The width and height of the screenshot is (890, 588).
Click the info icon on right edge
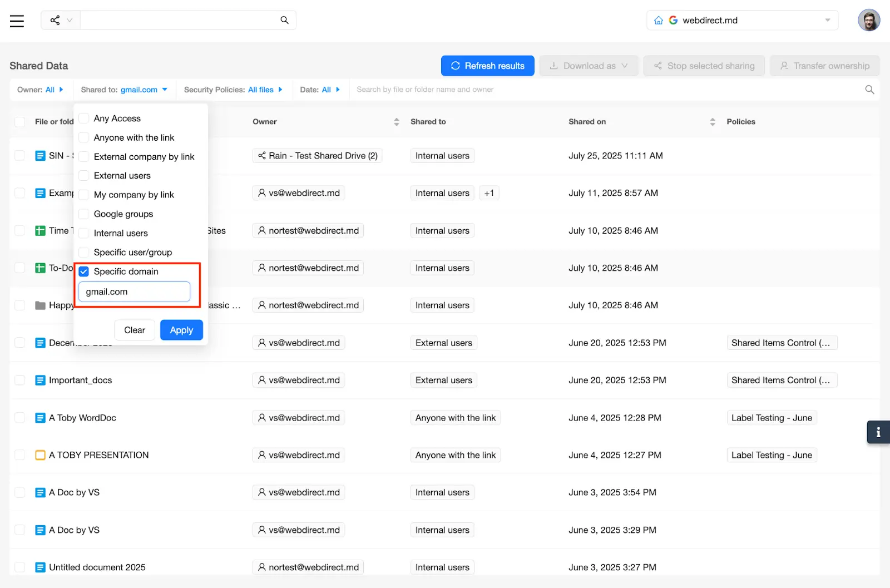click(878, 432)
